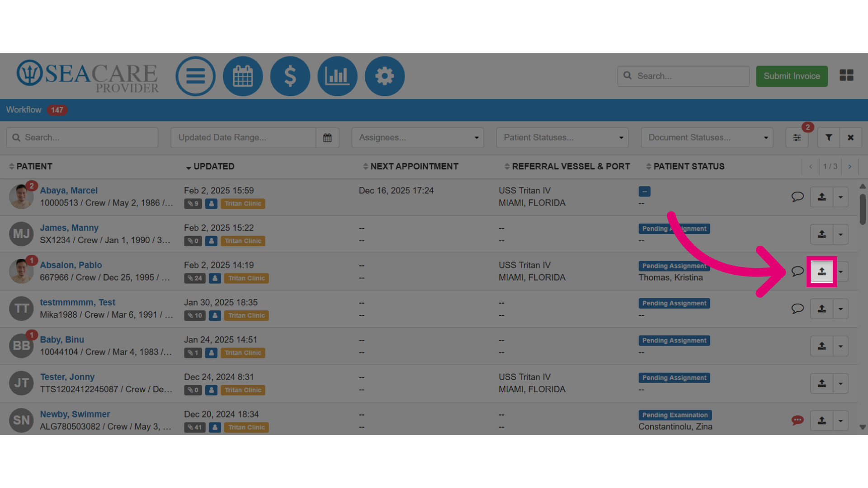The height and width of the screenshot is (488, 868).
Task: Expand the Patient Statuses dropdown
Action: (562, 137)
